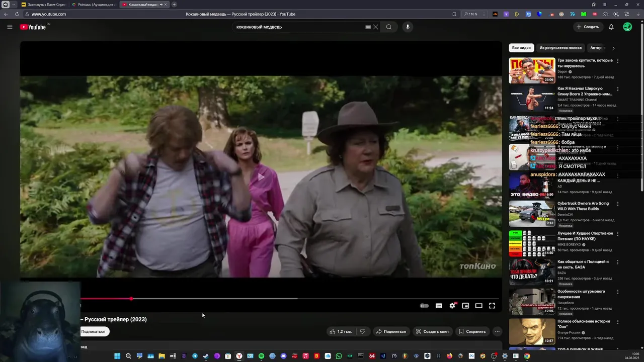644x362 pixels.
Task: Switch to Зависнуть в Палм-Спрингс browser tab
Action: 43,5
